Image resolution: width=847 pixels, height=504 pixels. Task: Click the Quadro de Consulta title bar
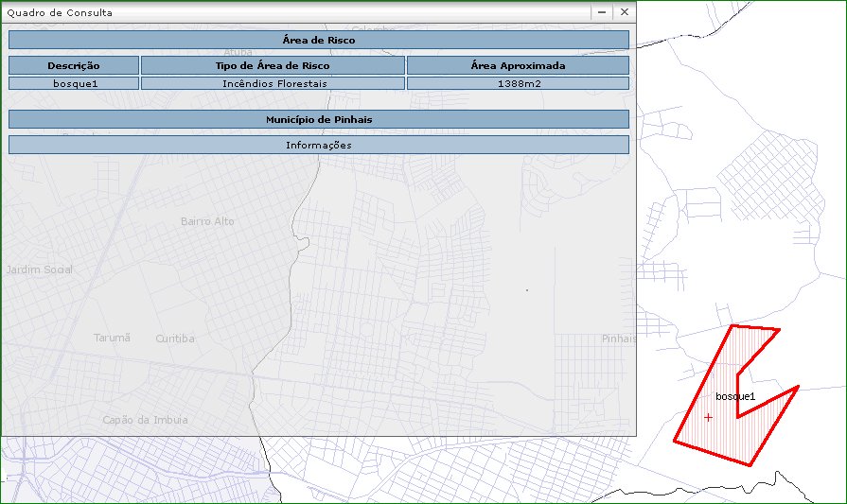(284, 12)
